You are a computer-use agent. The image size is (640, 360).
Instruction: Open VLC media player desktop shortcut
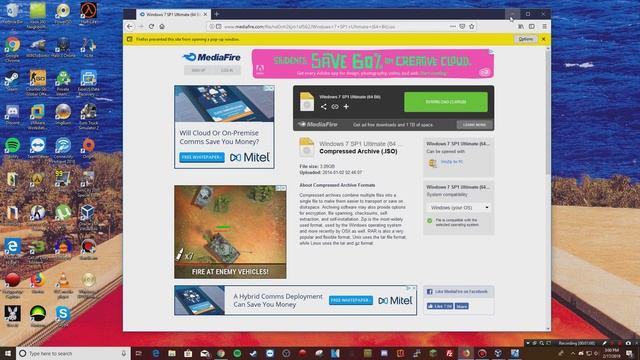coord(63,284)
